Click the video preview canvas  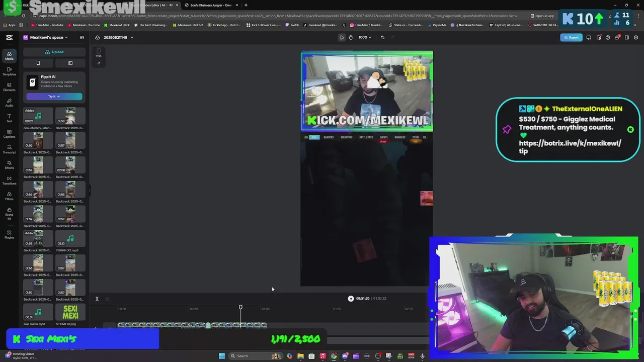367,169
